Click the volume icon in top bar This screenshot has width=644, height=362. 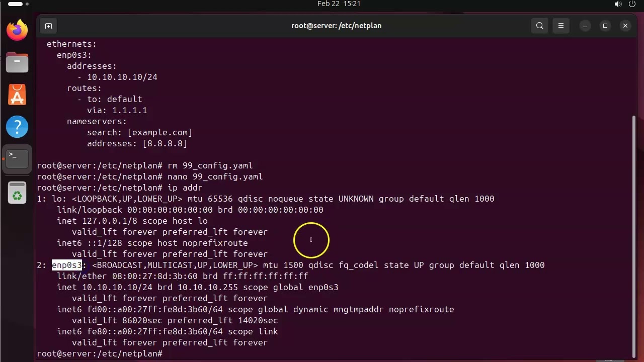point(618,4)
